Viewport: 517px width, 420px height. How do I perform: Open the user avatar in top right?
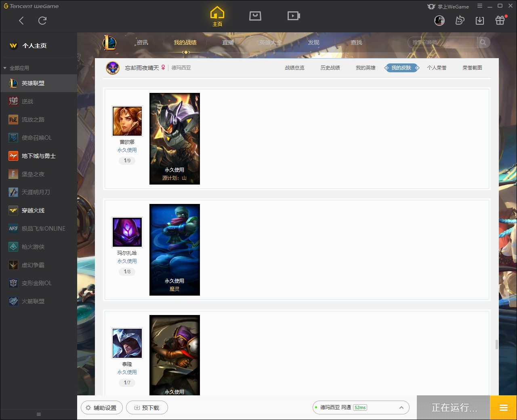point(439,21)
